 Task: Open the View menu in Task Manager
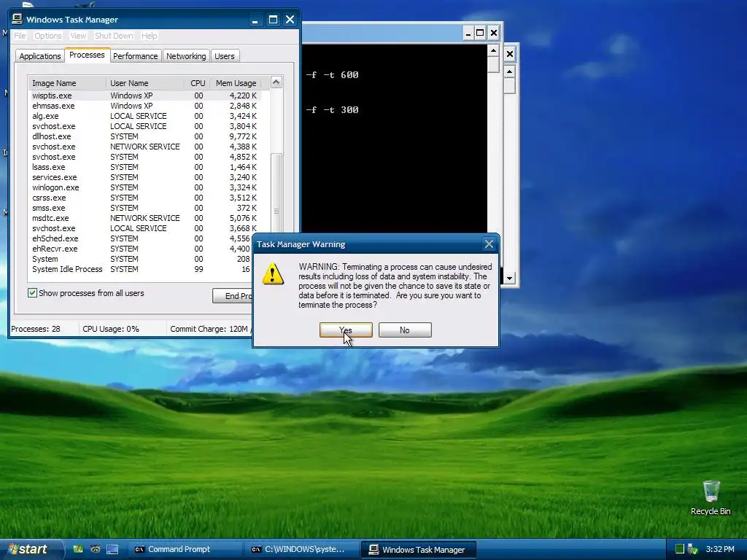[78, 36]
